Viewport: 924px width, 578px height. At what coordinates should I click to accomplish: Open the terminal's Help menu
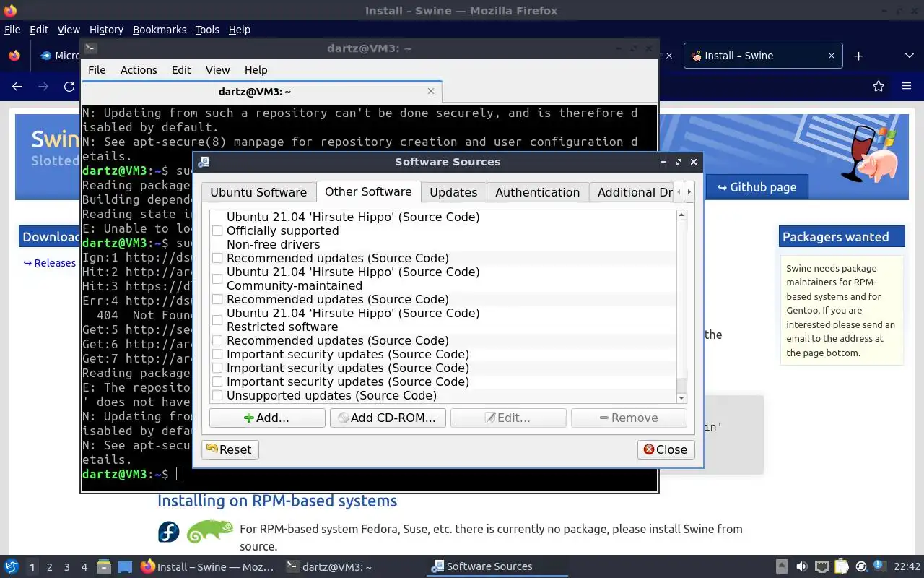pyautogui.click(x=256, y=70)
